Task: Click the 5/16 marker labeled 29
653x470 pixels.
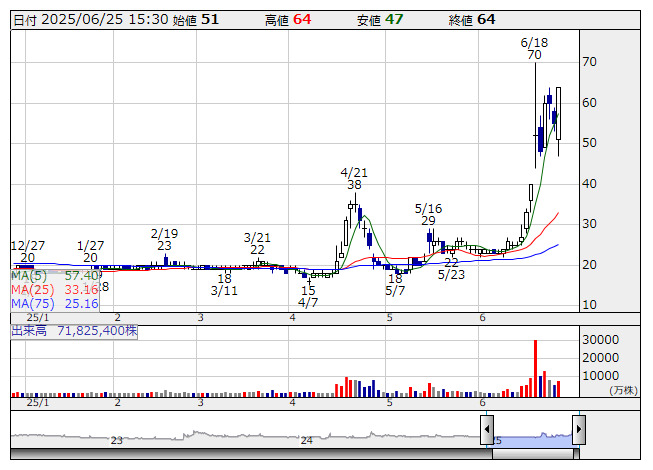Action: coord(428,214)
